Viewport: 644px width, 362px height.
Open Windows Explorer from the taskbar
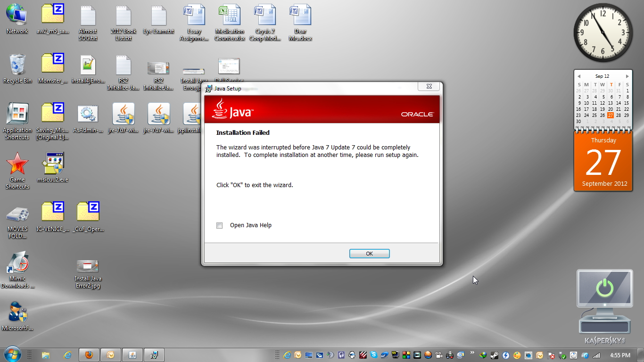pos(45,355)
